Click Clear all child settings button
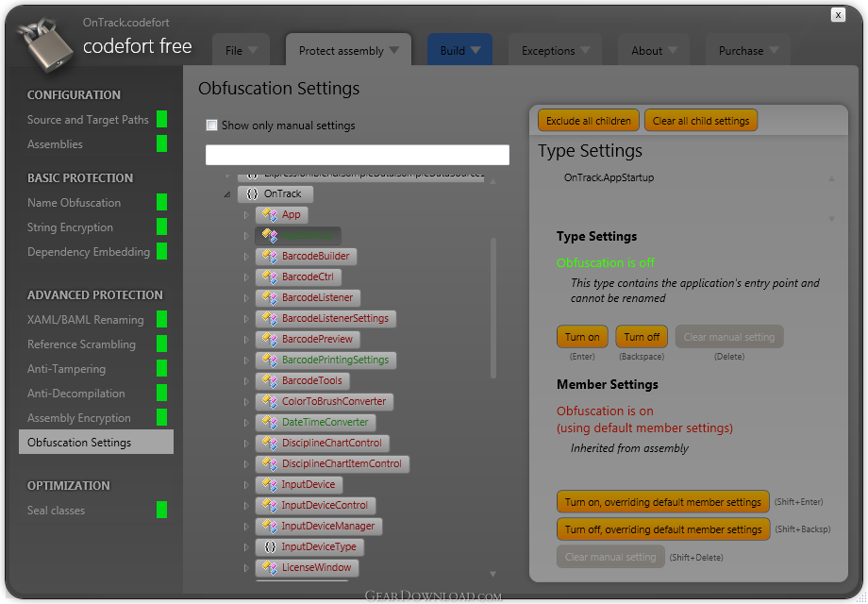The width and height of the screenshot is (868, 604). (701, 121)
